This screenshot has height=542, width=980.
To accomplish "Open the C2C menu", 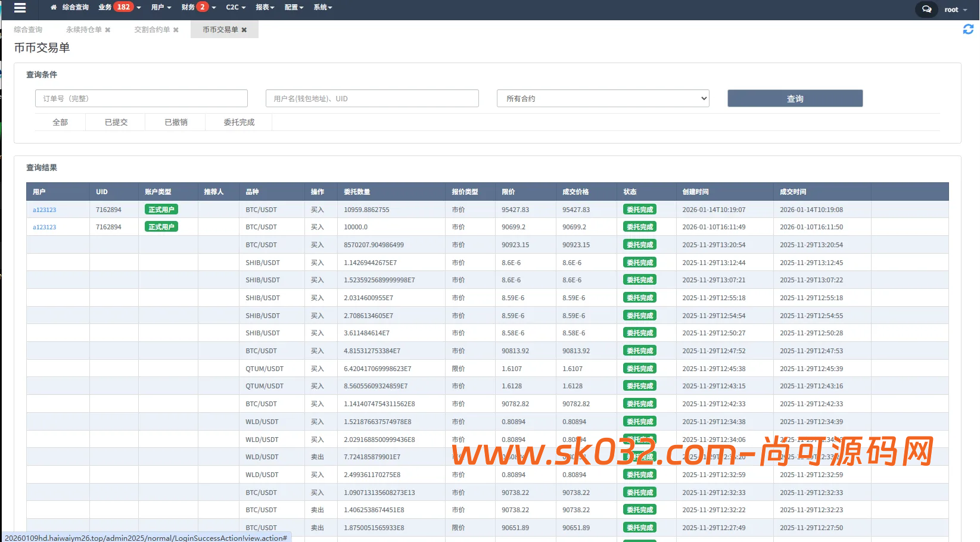I will coord(235,8).
